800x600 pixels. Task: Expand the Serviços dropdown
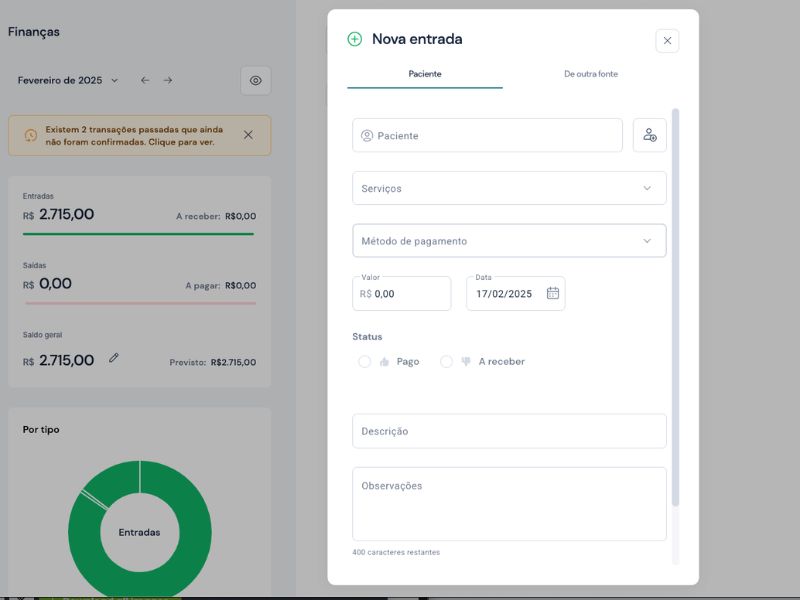click(x=509, y=188)
